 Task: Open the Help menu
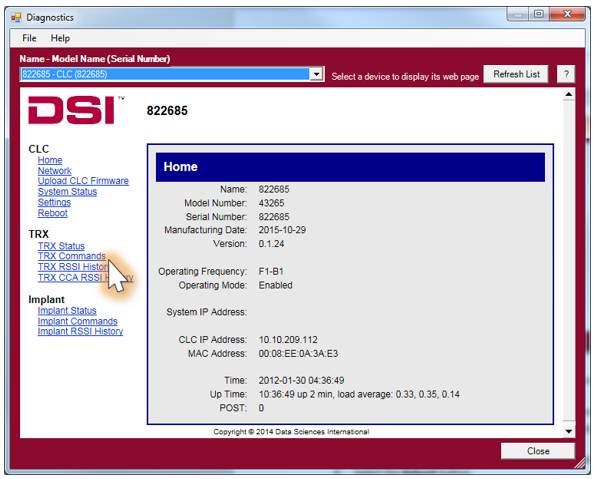(x=60, y=38)
